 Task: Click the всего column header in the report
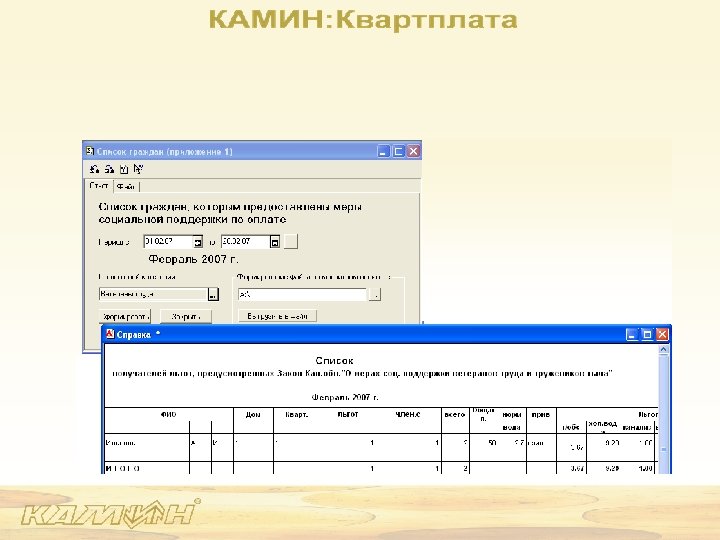455,414
